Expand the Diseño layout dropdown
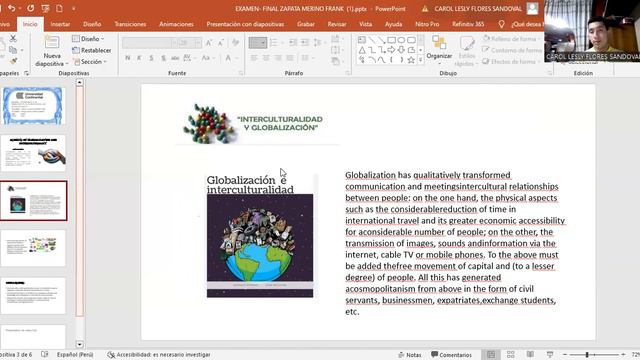This screenshot has height=360, width=640. coord(88,39)
